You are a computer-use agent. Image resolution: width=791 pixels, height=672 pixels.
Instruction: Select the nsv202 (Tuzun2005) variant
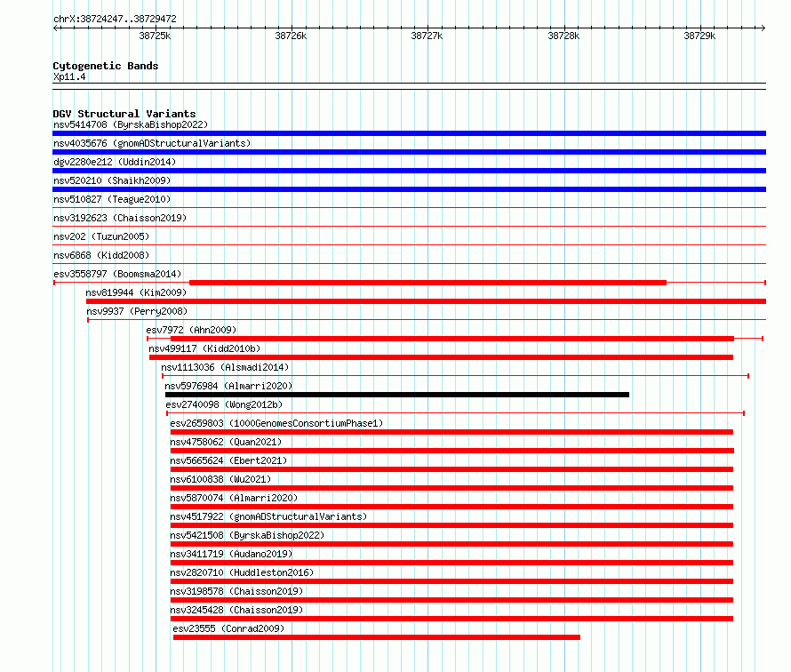tap(101, 236)
